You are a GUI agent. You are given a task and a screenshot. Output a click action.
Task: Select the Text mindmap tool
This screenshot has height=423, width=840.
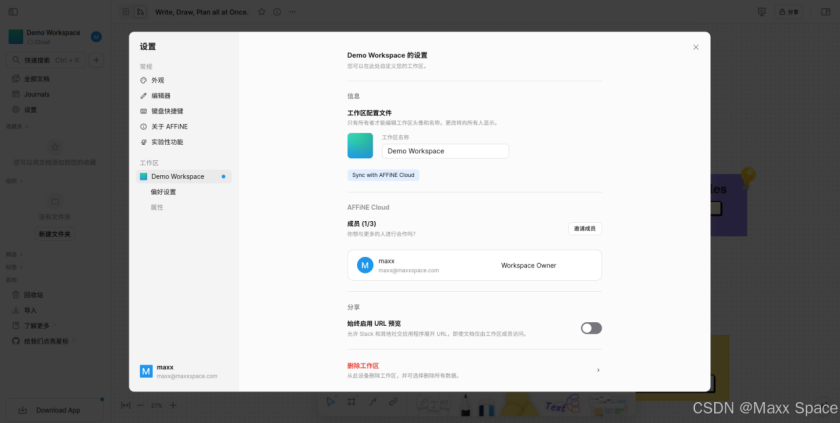(562, 405)
